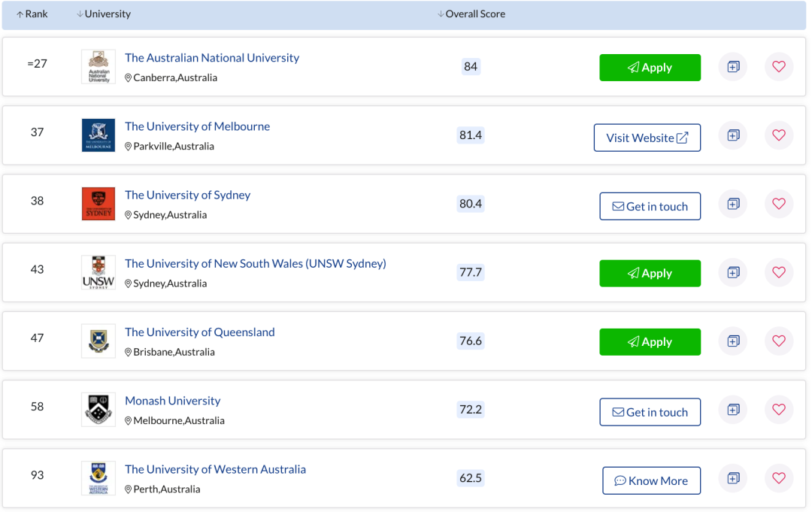Favorite The University of Melbourne with heart
812x512 pixels.
[x=779, y=135]
